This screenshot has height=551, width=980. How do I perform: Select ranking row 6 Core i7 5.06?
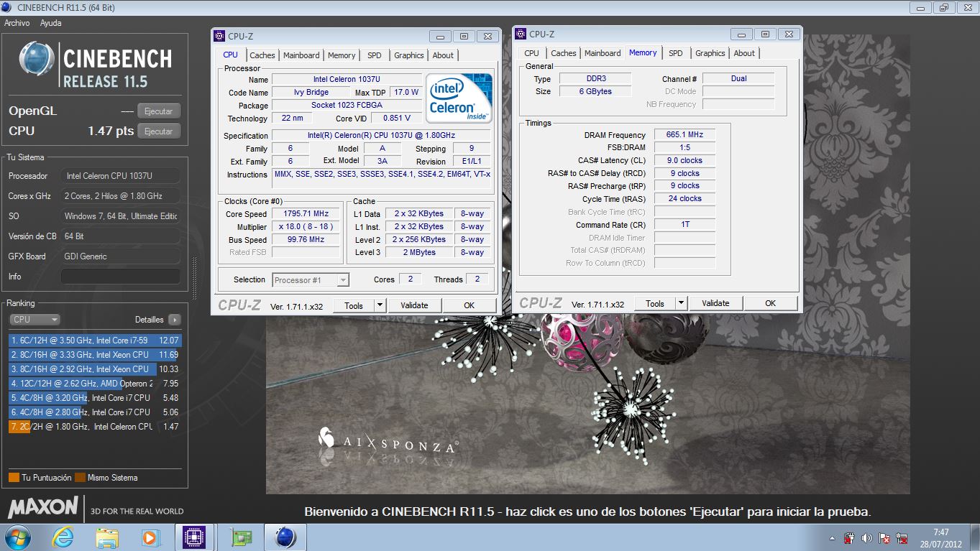96,412
